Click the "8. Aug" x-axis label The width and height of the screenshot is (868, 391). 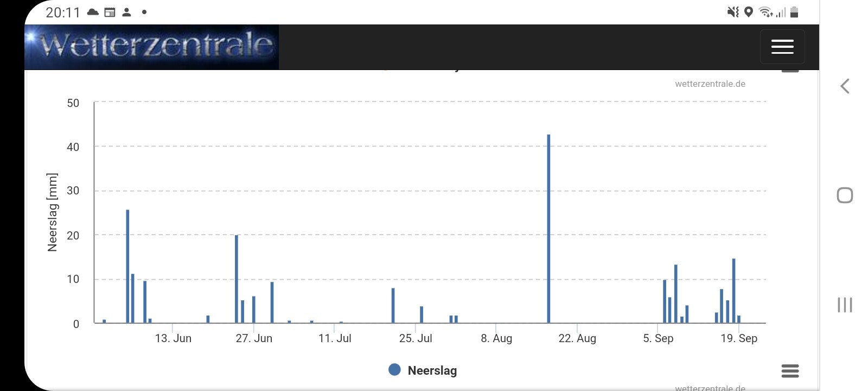pos(496,338)
